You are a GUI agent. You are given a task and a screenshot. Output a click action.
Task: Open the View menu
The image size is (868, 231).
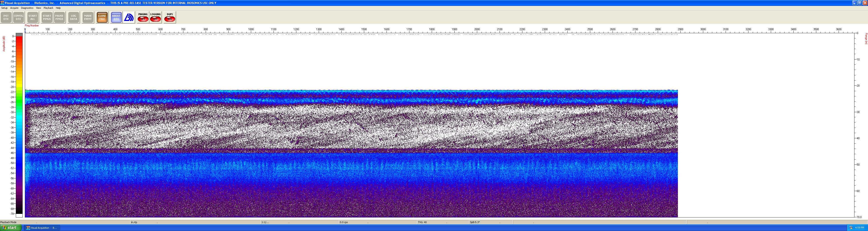38,8
